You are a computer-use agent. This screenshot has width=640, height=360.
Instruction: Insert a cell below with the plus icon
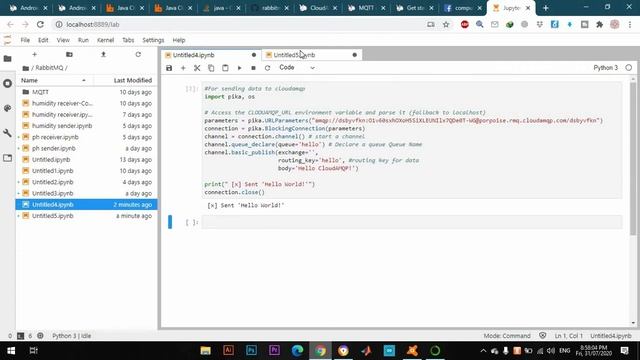pos(183,68)
